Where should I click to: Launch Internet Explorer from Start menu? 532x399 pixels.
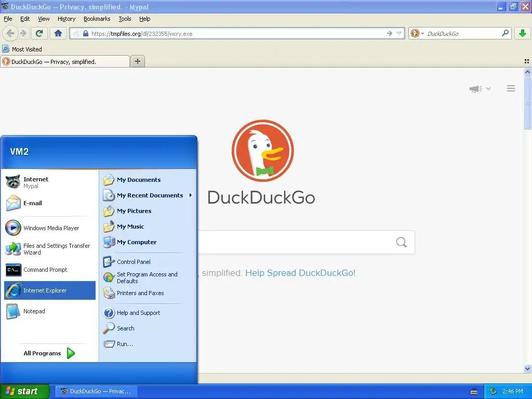(50, 290)
